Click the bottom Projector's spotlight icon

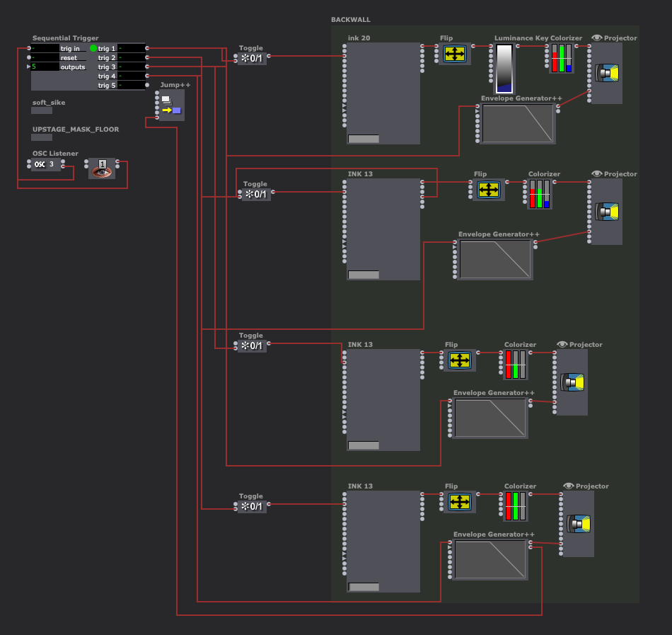(x=579, y=524)
